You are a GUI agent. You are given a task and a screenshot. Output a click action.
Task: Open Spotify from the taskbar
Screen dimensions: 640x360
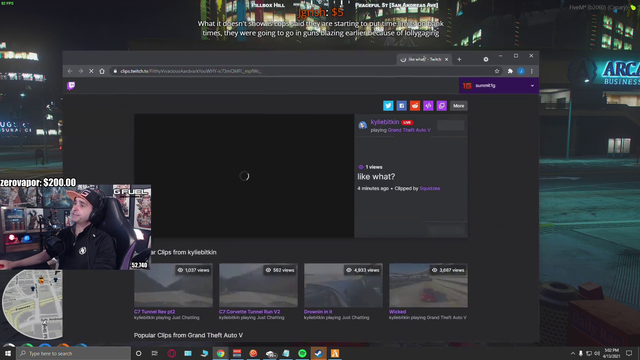302,353
